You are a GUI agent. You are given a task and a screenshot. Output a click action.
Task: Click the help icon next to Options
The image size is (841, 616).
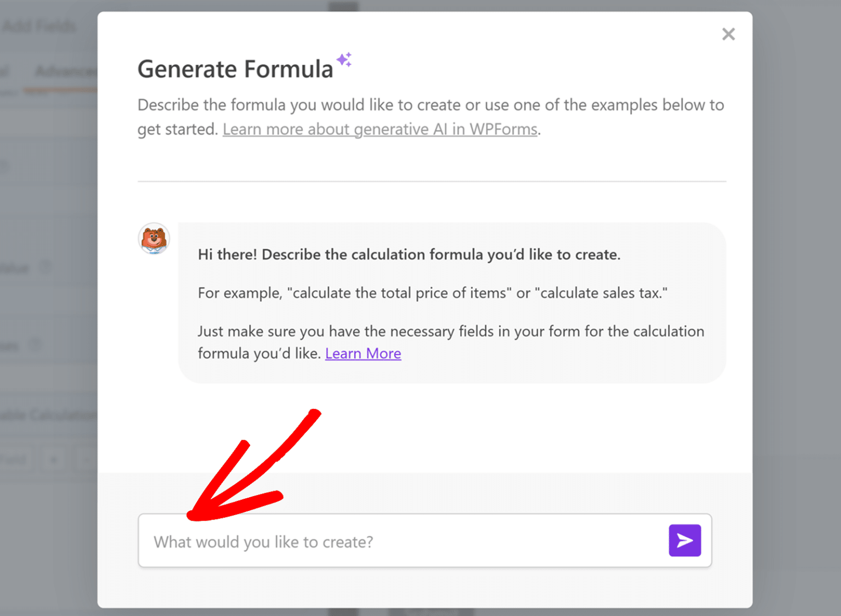pos(36,345)
